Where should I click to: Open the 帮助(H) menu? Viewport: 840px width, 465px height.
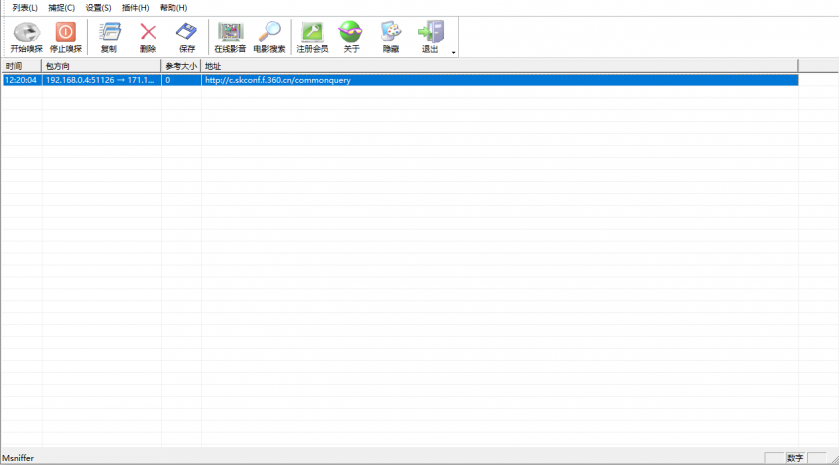(x=173, y=8)
